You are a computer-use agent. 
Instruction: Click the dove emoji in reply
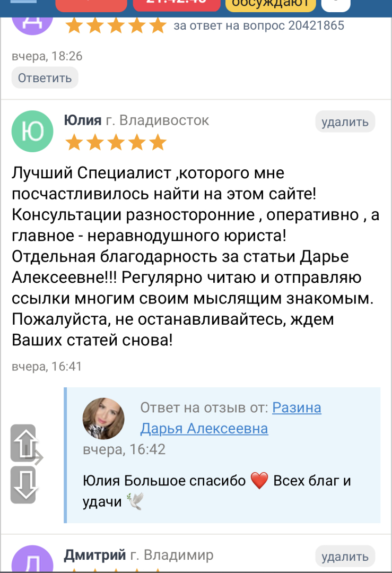point(134,502)
